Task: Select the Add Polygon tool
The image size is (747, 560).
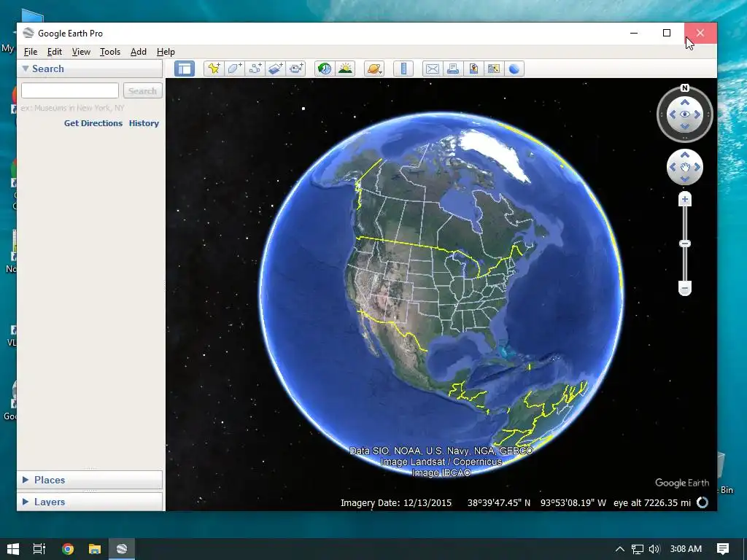Action: (x=234, y=69)
